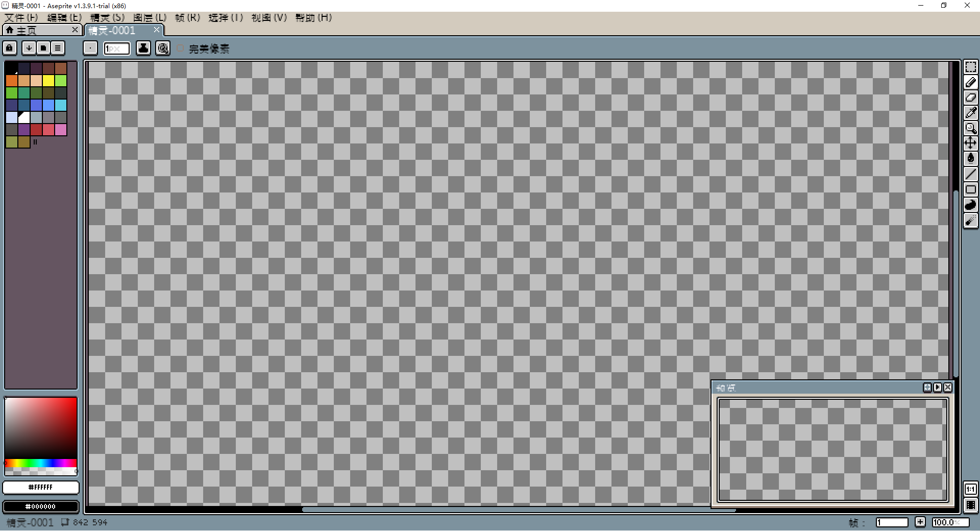
Task: Pick the Eyedropper tool
Action: pos(970,113)
